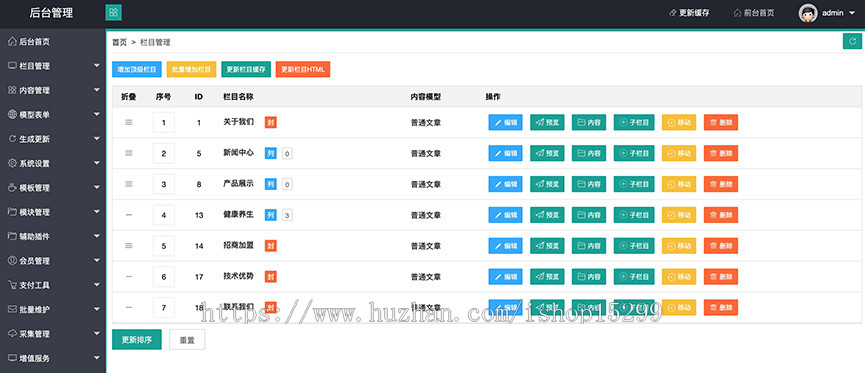Click 删除 for the 技术优势 row
Screen dimensions: 865x373
[720, 277]
